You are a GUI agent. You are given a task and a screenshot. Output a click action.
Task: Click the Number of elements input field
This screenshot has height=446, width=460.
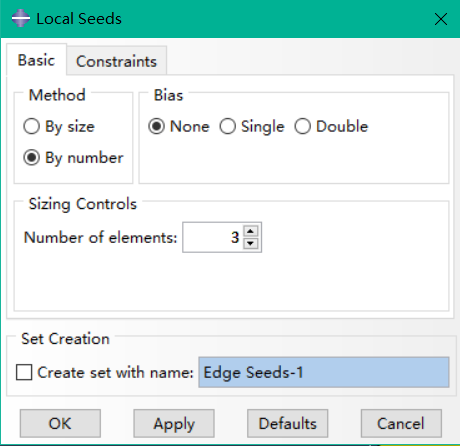[x=213, y=237]
